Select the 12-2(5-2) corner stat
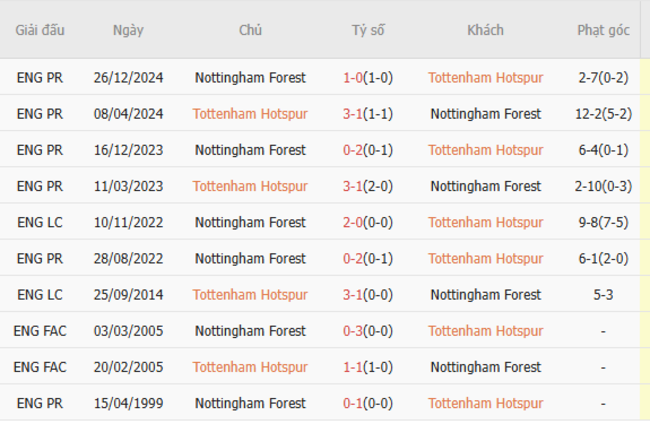The width and height of the screenshot is (650, 424). (603, 114)
